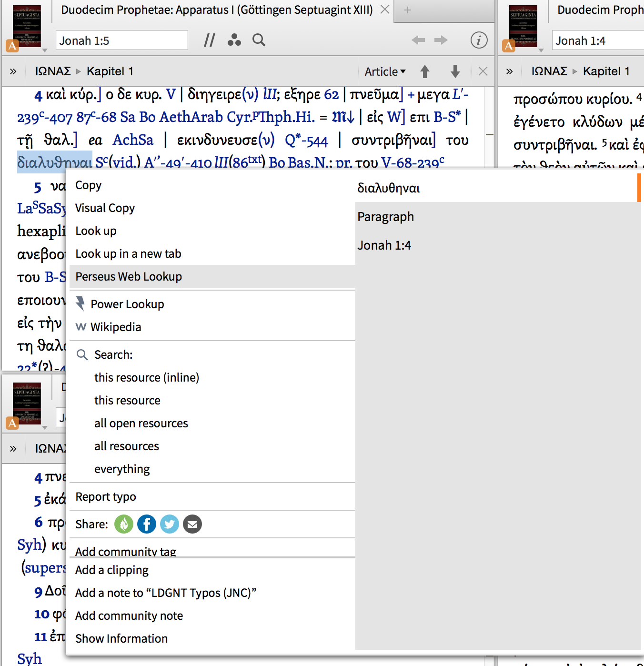Share via Facebook icon
This screenshot has height=666, width=644.
pos(147,525)
